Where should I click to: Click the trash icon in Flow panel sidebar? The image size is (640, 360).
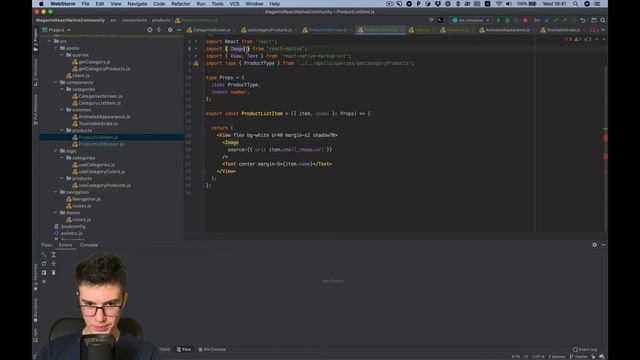point(53,273)
